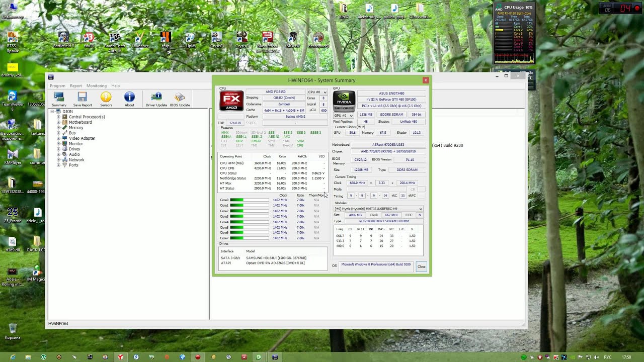Image resolution: width=644 pixels, height=362 pixels.
Task: Expand the Memory tree node
Action: tap(58, 128)
